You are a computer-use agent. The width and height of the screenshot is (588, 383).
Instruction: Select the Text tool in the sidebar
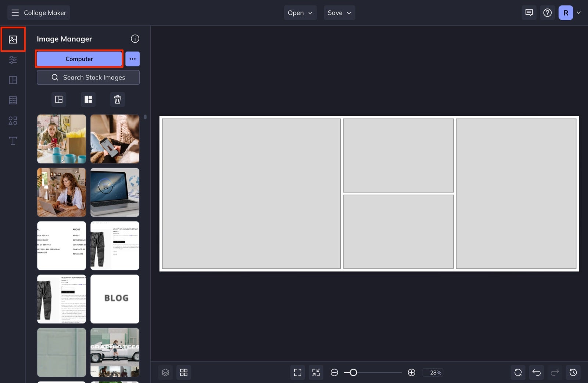tap(13, 141)
